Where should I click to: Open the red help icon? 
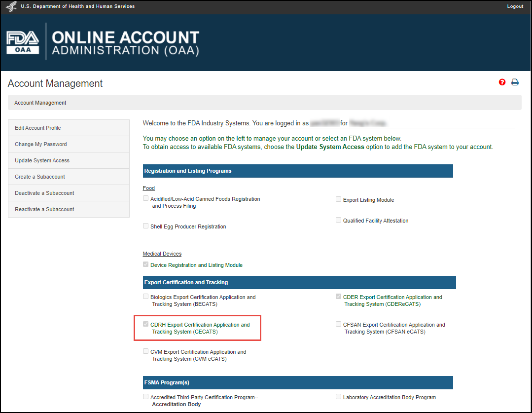coord(502,82)
